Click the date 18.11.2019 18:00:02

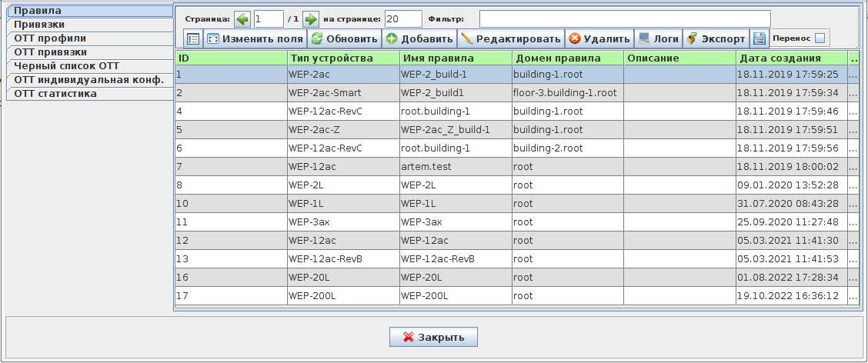(x=792, y=167)
